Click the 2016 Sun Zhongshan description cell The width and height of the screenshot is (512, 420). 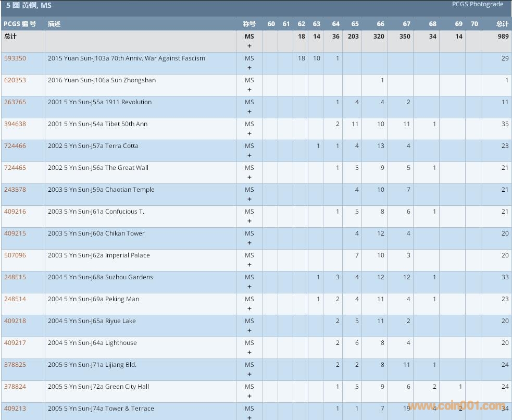coord(102,80)
